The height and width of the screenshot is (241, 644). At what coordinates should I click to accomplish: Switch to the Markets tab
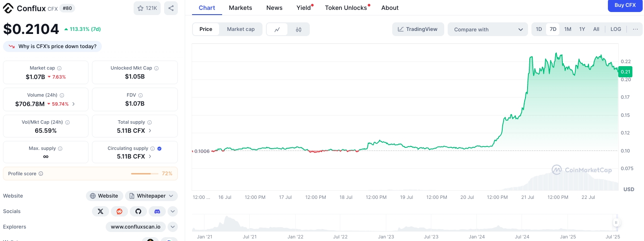click(x=240, y=8)
